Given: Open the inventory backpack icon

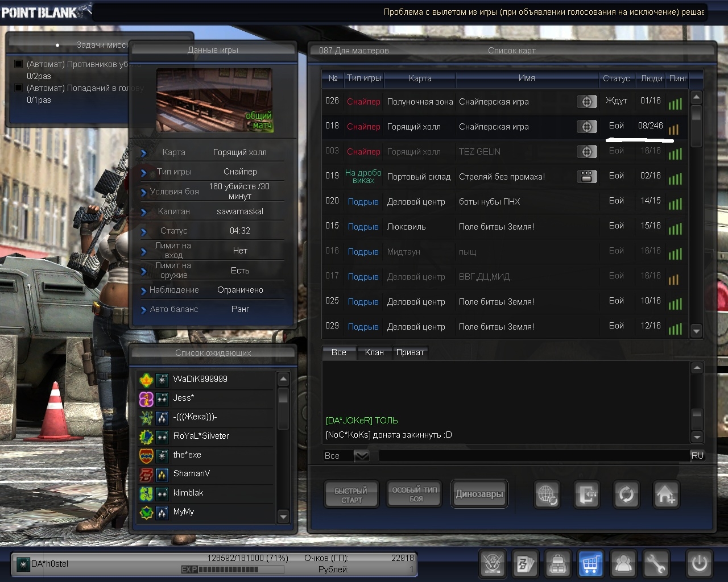Looking at the screenshot, I should [x=557, y=564].
